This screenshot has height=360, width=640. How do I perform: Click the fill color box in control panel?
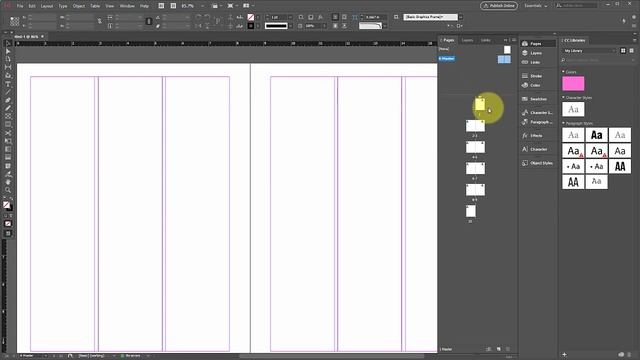[x=251, y=17]
